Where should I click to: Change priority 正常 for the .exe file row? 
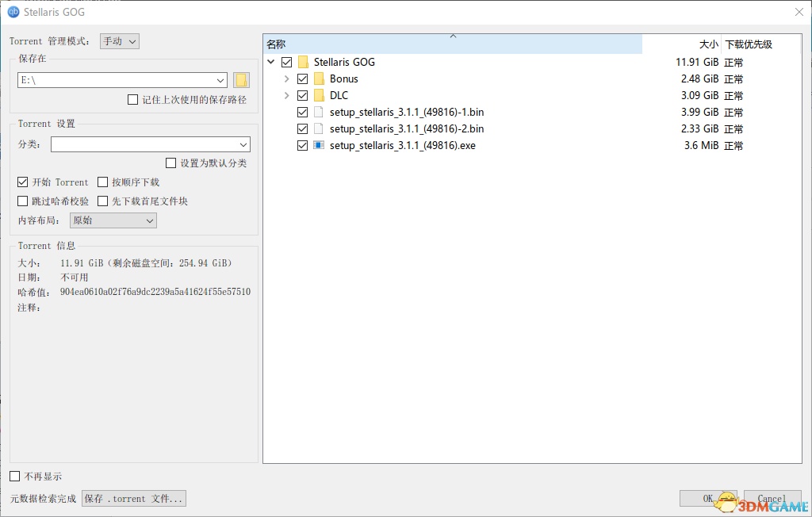click(733, 146)
